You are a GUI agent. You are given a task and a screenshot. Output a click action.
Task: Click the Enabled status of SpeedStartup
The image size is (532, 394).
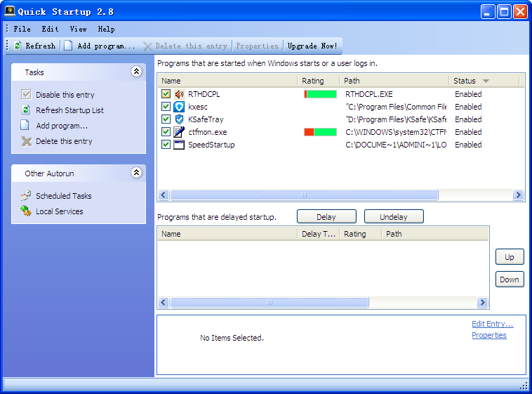click(468, 145)
